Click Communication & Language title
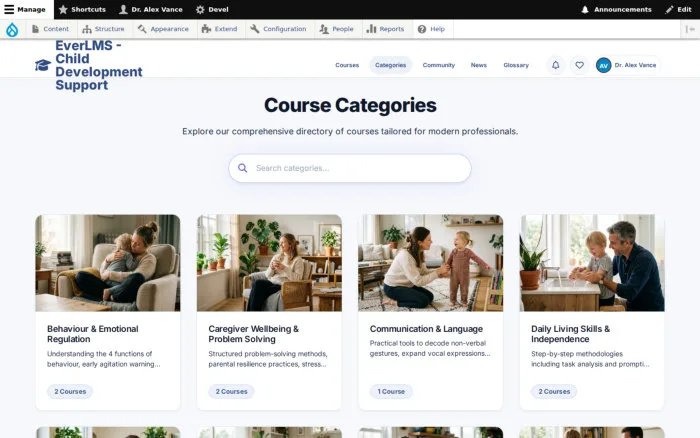Image resolution: width=700 pixels, height=438 pixels. click(426, 329)
